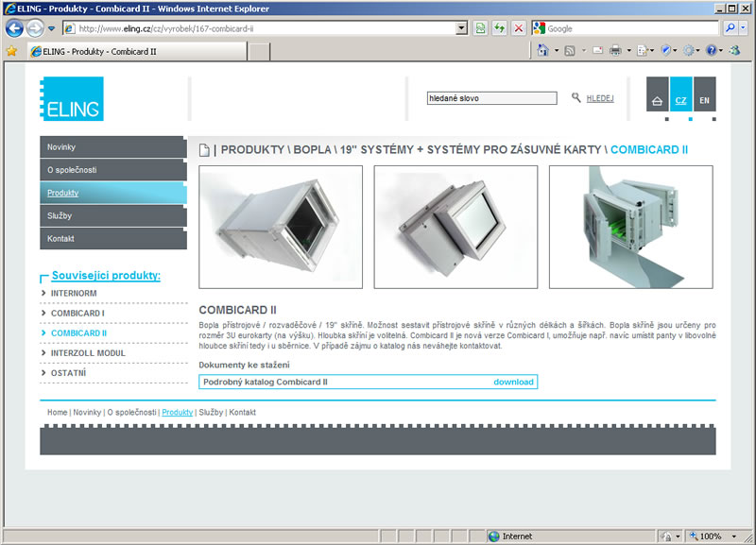Click the ELING logo

(72, 99)
